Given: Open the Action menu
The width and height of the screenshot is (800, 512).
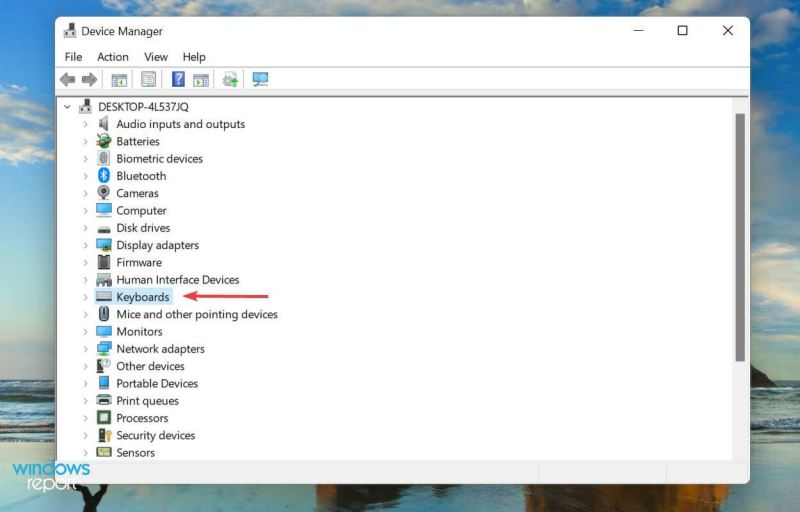Looking at the screenshot, I should 112,57.
